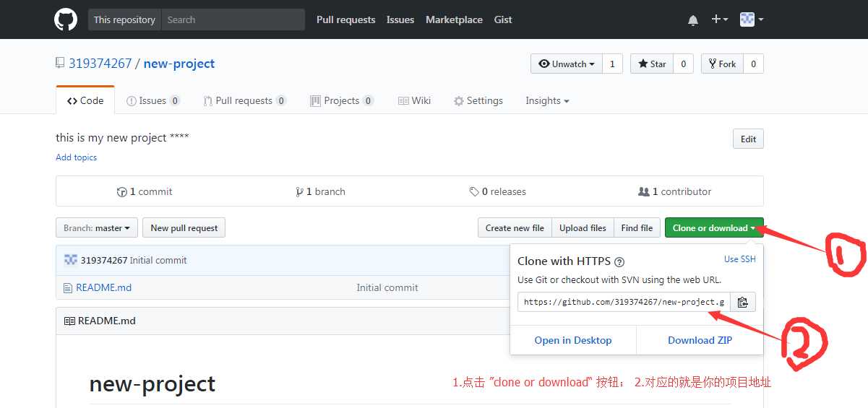Click the file icon beside README.md row
This screenshot has width=868, height=408.
click(x=69, y=287)
